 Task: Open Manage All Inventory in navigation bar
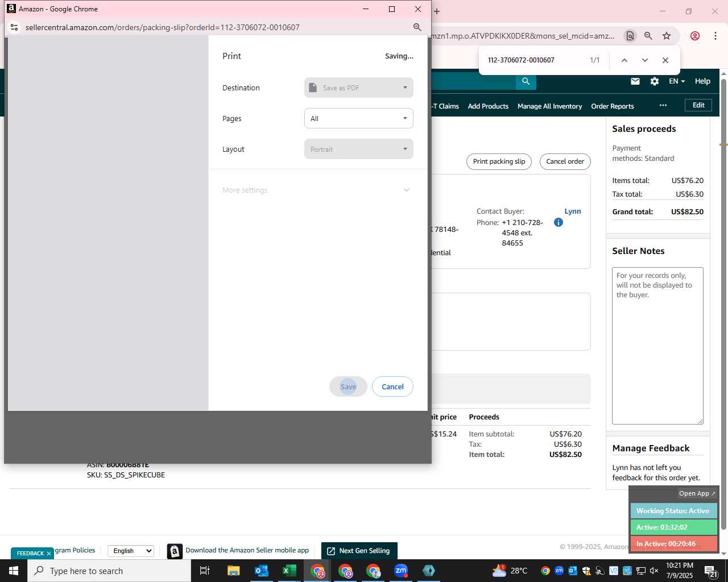pyautogui.click(x=549, y=106)
